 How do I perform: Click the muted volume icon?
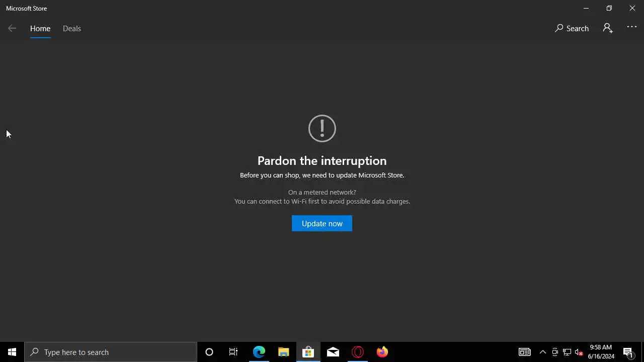tap(579, 352)
